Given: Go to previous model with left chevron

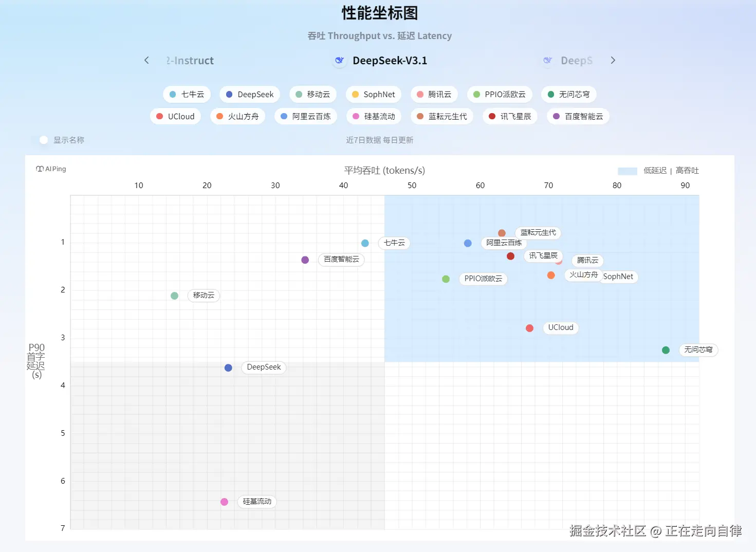Looking at the screenshot, I should [146, 61].
